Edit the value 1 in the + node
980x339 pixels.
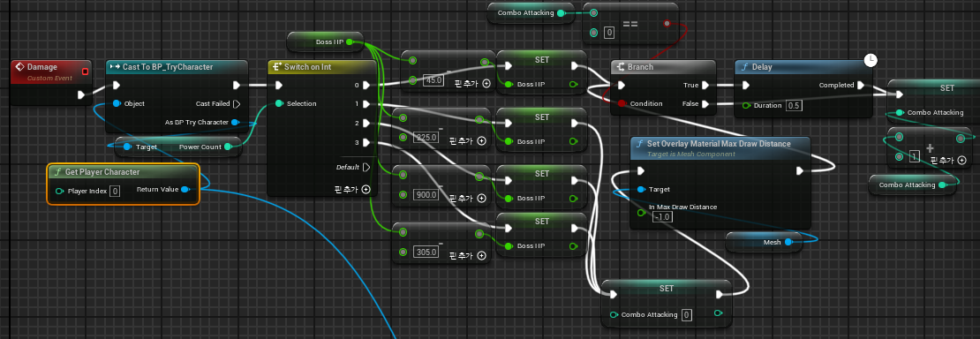click(x=914, y=156)
